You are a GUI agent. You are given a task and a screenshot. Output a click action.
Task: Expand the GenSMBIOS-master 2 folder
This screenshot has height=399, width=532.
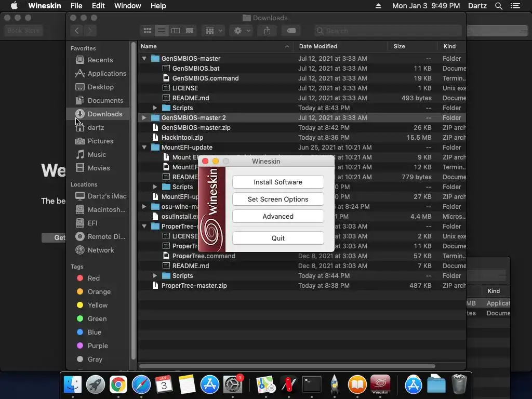pyautogui.click(x=144, y=118)
